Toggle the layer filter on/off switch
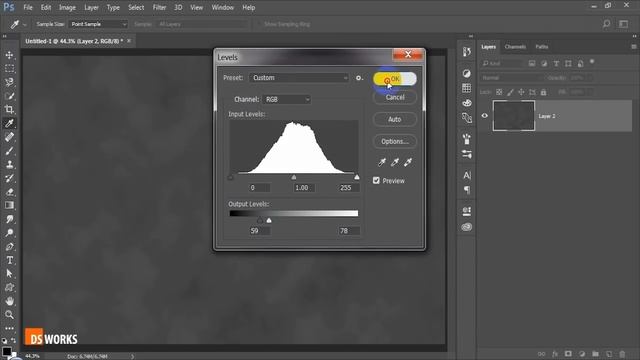 [x=592, y=62]
